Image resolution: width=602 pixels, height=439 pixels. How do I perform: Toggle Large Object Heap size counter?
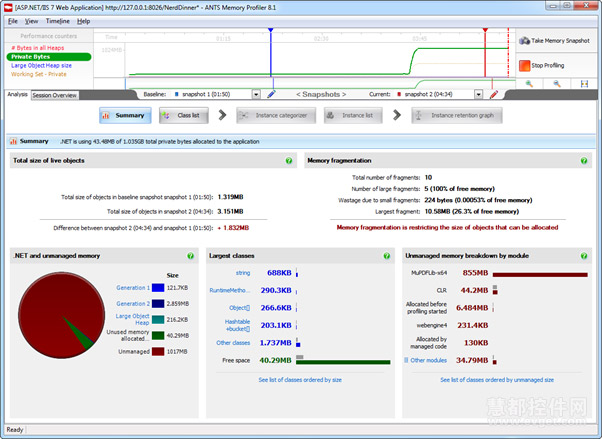click(41, 66)
